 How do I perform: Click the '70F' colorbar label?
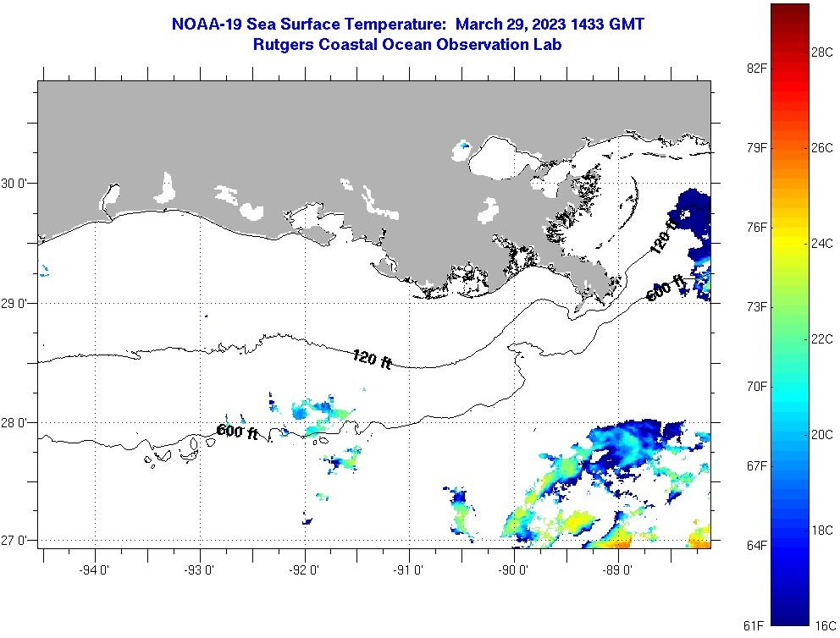pyautogui.click(x=756, y=387)
